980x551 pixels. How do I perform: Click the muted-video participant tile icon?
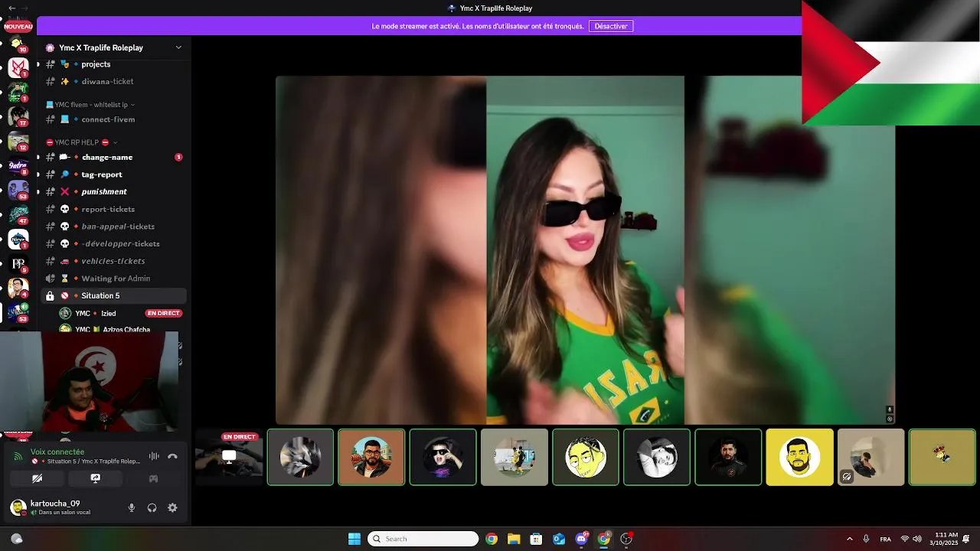tap(847, 477)
